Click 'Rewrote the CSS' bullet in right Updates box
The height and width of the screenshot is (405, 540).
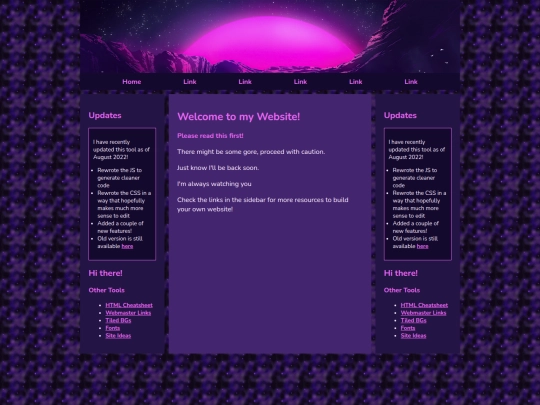coord(419,204)
